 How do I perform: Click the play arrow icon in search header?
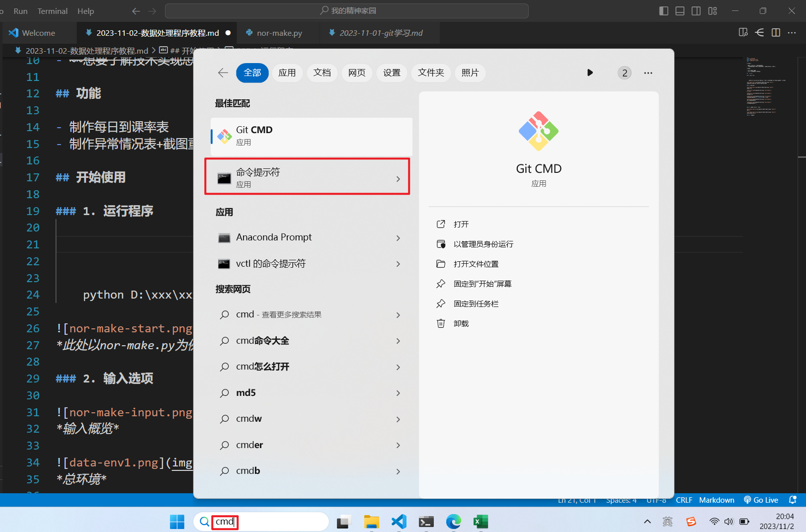click(x=590, y=73)
